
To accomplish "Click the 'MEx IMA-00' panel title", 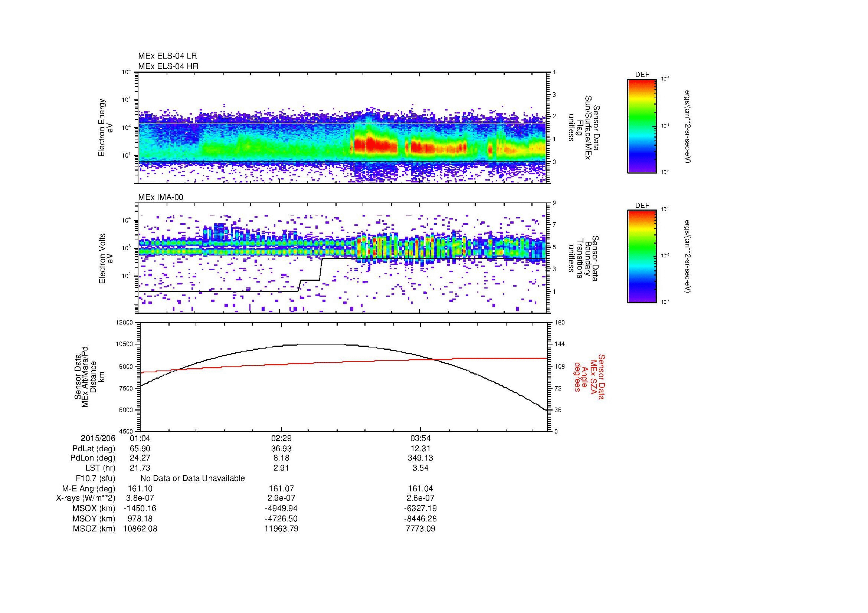I will [161, 197].
